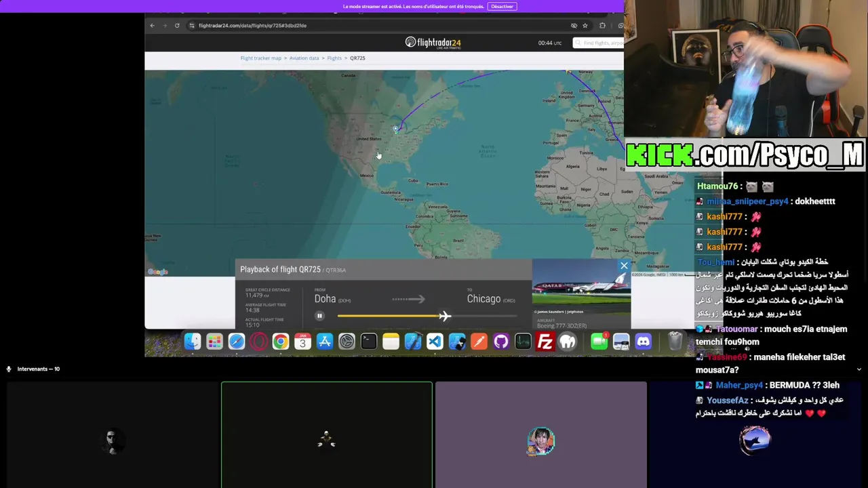Viewport: 868px width, 488px height.
Task: Open the yellow Notes app in dock
Action: tap(391, 342)
